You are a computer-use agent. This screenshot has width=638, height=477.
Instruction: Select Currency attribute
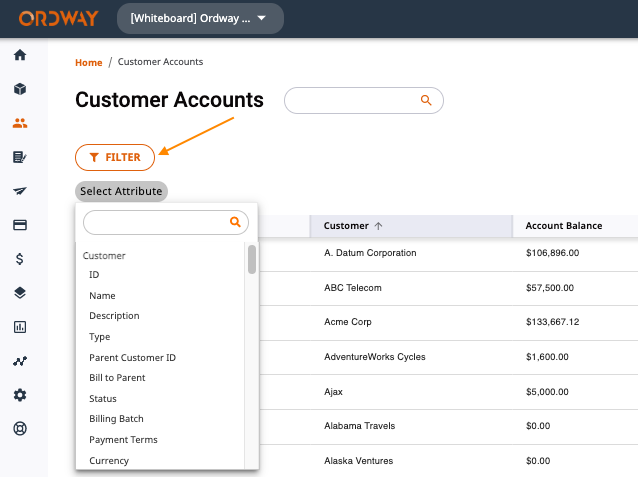click(109, 461)
